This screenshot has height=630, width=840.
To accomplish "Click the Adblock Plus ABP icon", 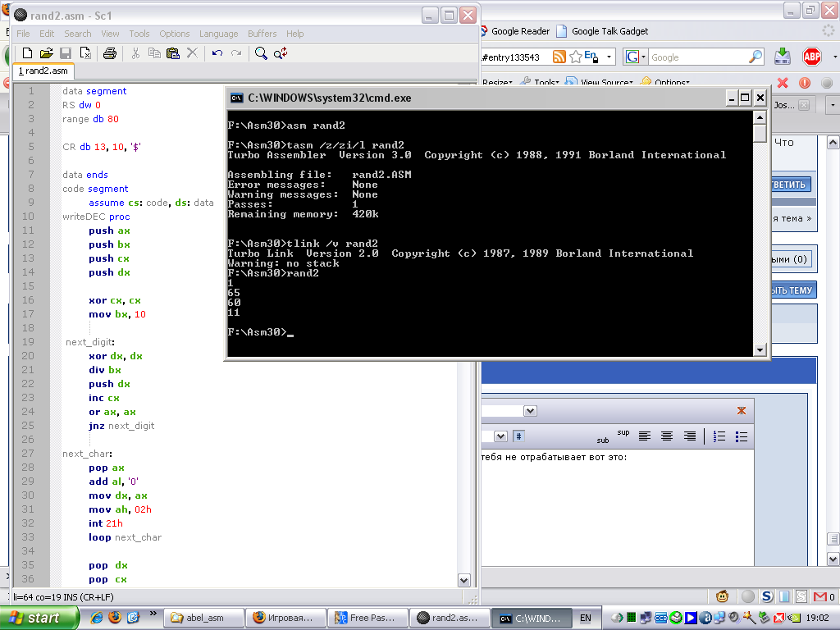I will pos(811,57).
